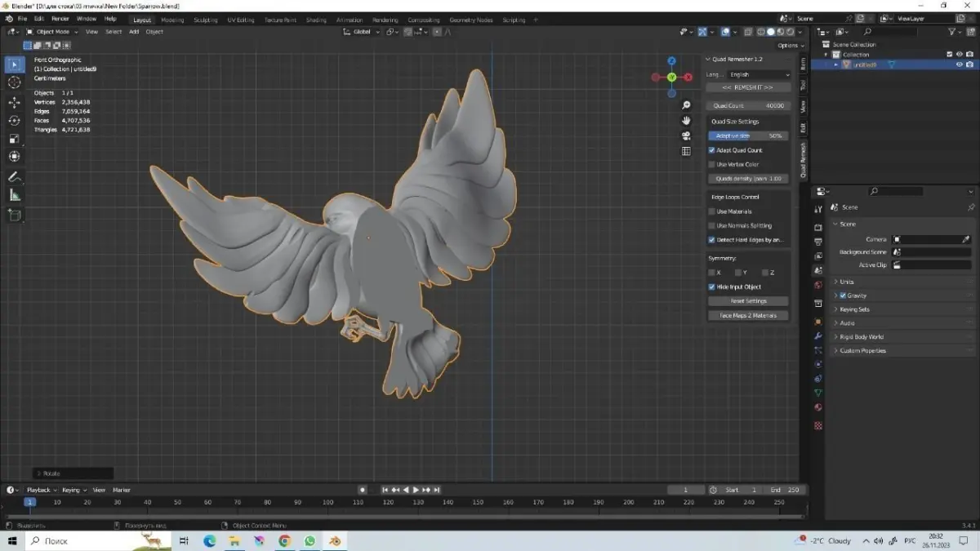
Task: Open the World properties tab icon
Action: coord(818,286)
